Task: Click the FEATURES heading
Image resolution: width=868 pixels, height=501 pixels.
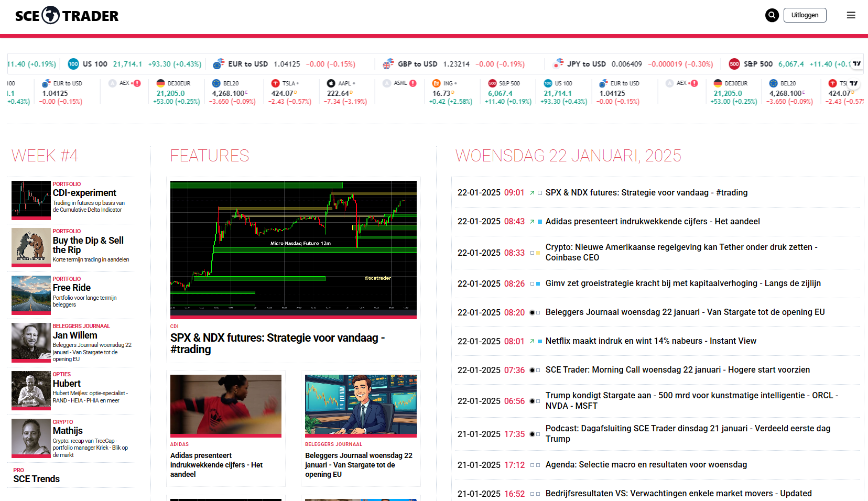Action: click(x=210, y=156)
